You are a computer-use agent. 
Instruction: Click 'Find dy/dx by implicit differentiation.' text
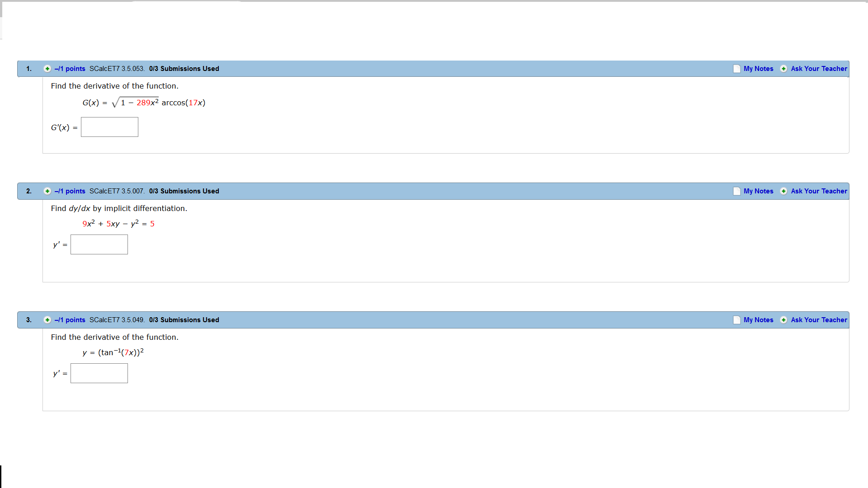tap(119, 208)
